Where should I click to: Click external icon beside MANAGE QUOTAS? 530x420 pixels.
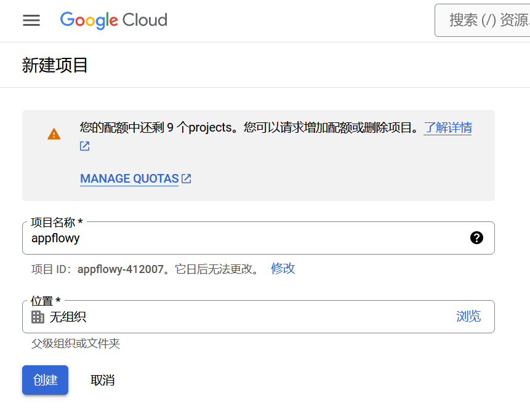187,178
